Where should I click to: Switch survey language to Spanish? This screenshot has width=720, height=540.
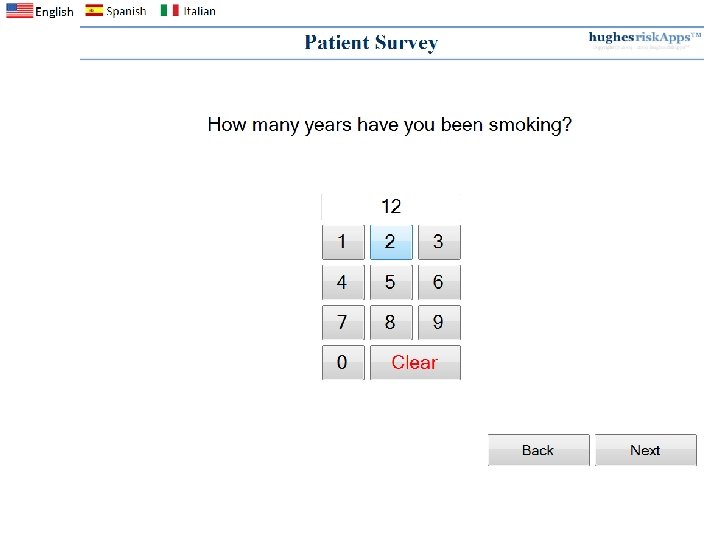pos(116,11)
